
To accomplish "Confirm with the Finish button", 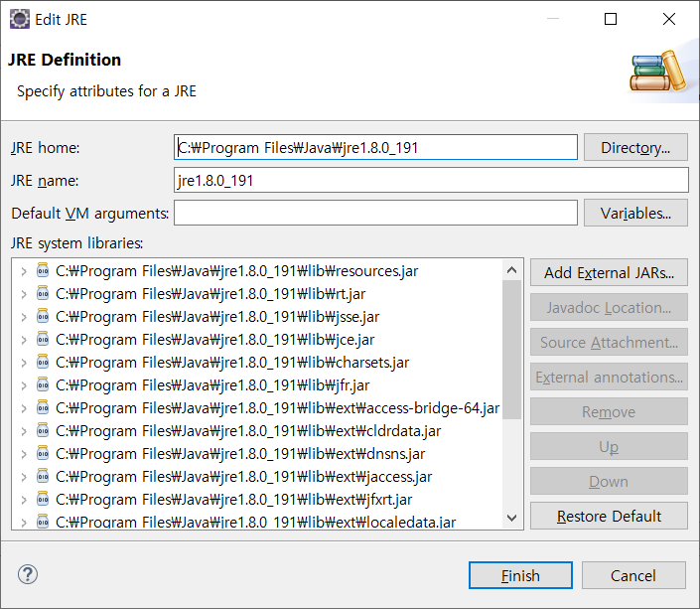I will pos(520,575).
